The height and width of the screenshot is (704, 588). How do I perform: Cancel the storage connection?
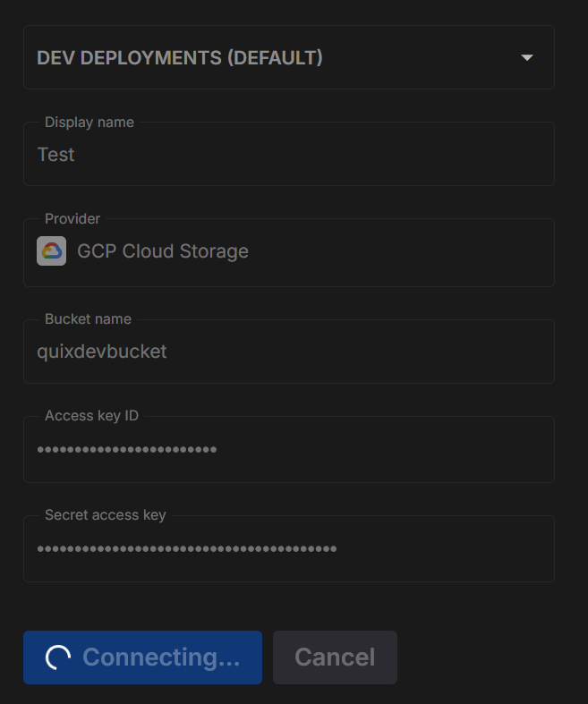pos(335,657)
